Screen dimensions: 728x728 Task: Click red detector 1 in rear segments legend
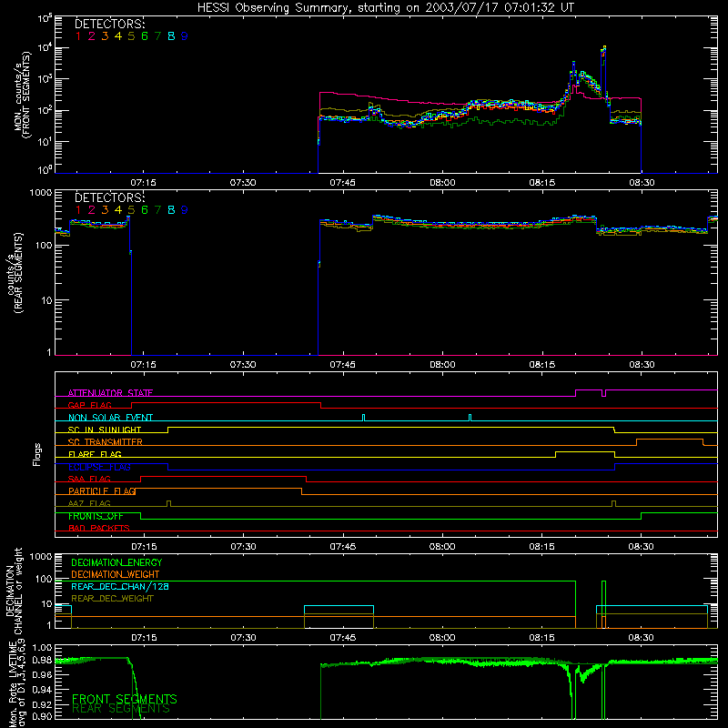coord(78,210)
